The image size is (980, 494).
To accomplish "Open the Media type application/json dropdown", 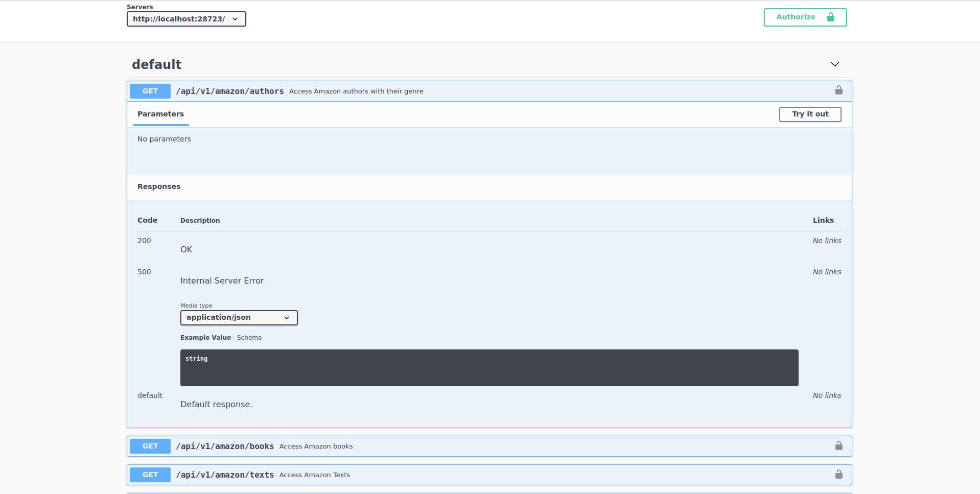I will coord(239,318).
